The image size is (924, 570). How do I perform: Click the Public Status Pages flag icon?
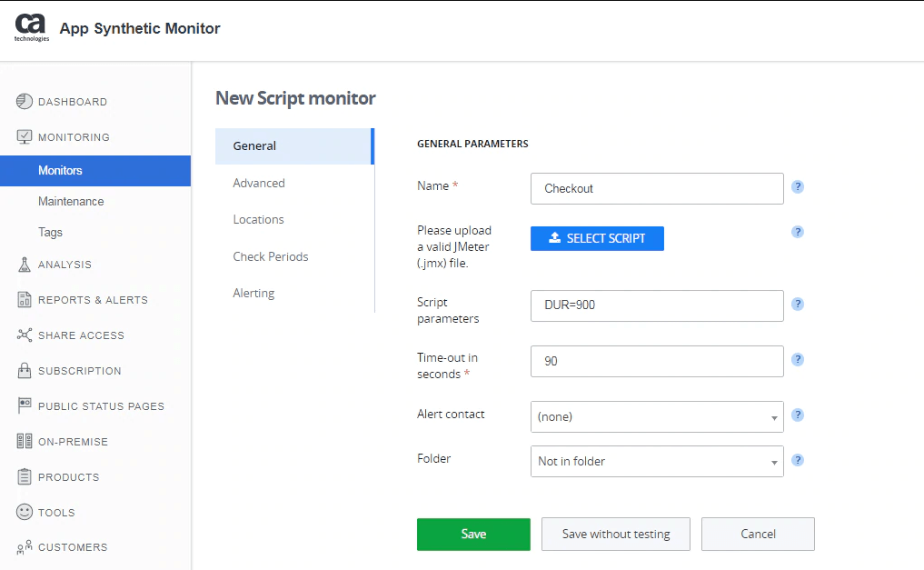[x=25, y=406]
